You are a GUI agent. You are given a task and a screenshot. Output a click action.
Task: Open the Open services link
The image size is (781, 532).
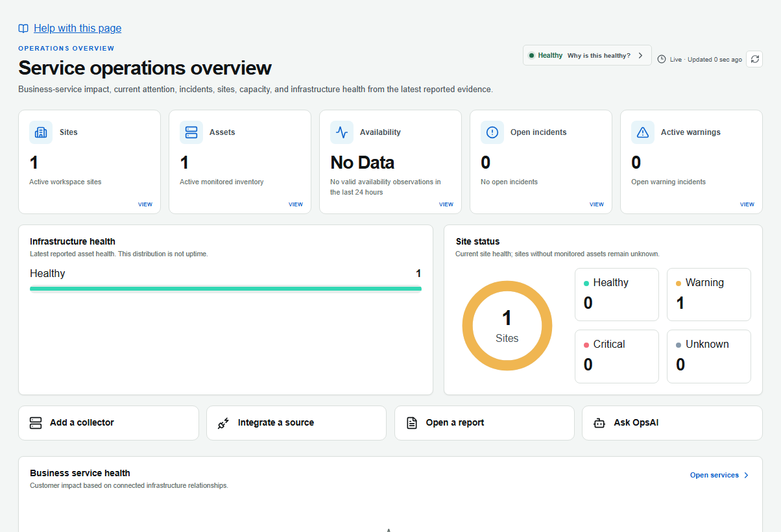(719, 475)
